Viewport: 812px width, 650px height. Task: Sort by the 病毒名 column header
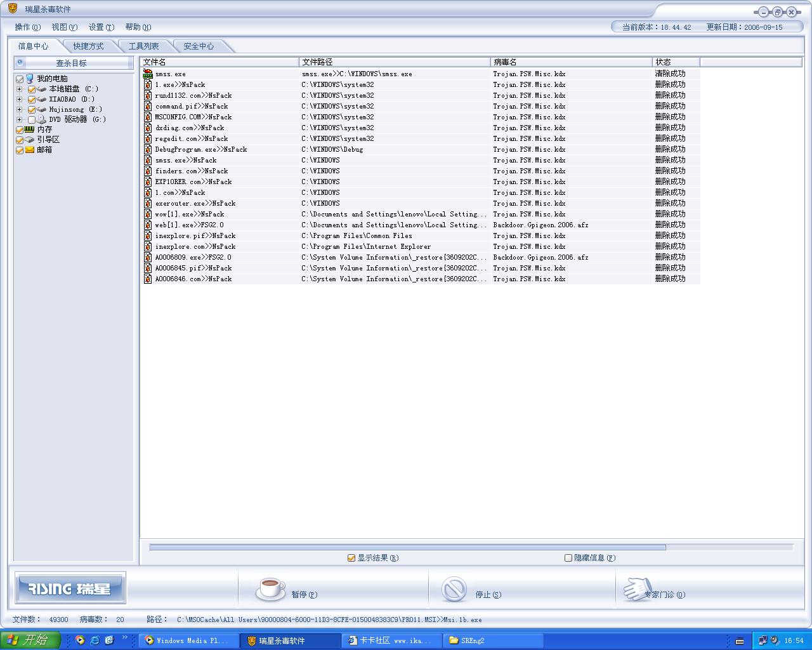click(572, 62)
